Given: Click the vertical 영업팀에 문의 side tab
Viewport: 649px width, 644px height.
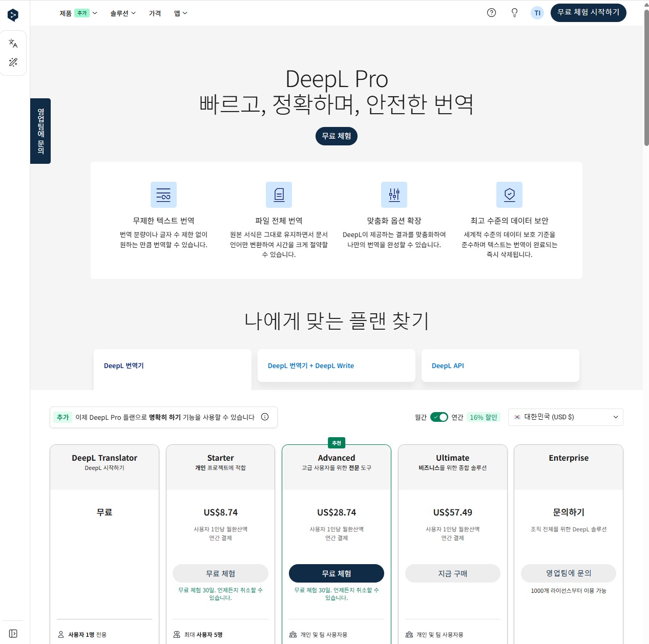Looking at the screenshot, I should click(40, 131).
